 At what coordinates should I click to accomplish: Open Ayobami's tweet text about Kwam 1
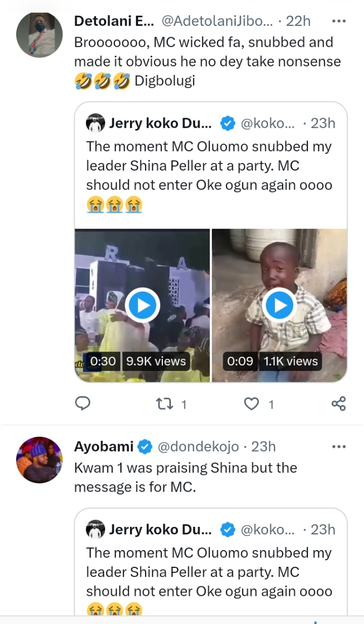186,477
